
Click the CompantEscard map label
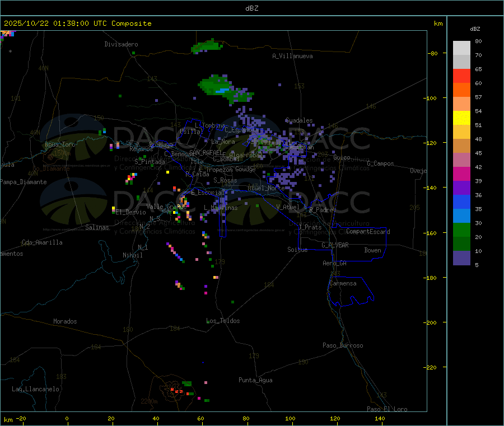click(368, 232)
